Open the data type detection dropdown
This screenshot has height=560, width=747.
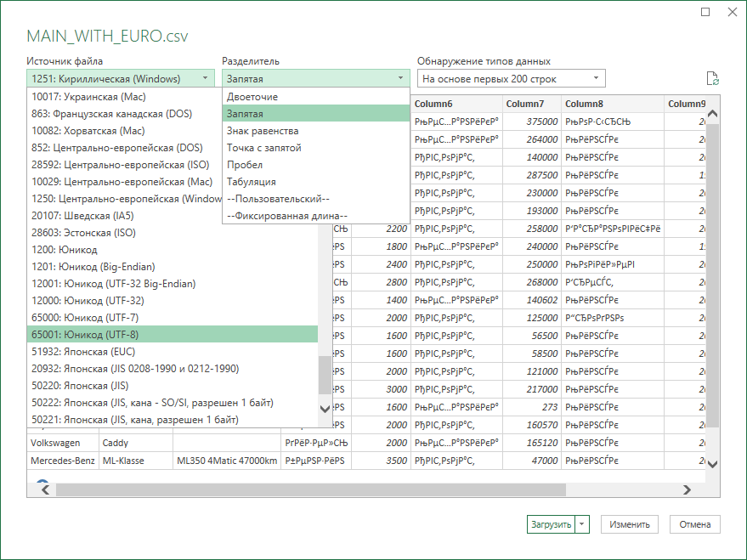click(512, 78)
